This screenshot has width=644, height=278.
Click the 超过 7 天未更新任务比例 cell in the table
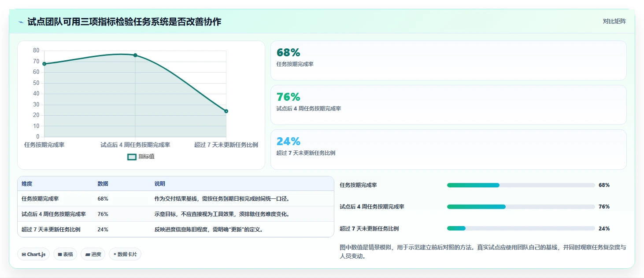(x=51, y=230)
